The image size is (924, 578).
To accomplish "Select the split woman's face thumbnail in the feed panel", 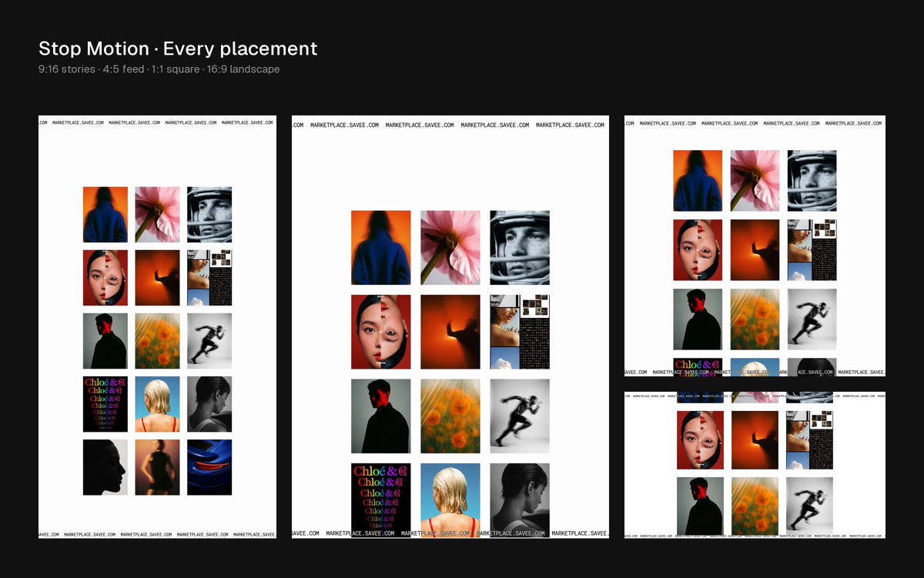I will click(x=381, y=332).
